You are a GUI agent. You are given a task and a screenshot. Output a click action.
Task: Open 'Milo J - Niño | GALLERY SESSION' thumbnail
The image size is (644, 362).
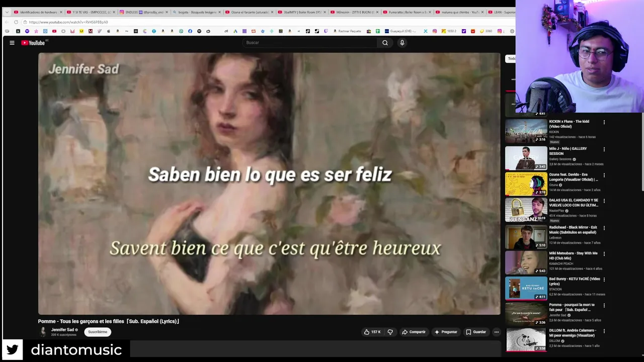point(526,158)
